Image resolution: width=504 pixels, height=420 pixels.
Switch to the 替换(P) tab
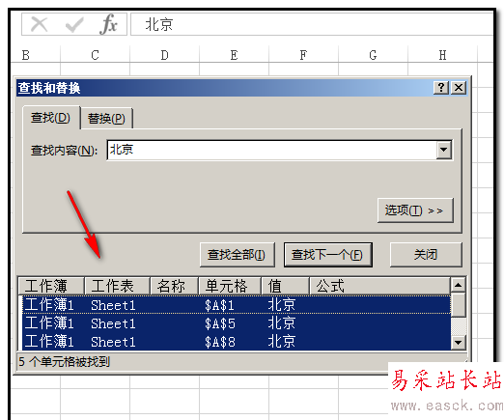(106, 119)
